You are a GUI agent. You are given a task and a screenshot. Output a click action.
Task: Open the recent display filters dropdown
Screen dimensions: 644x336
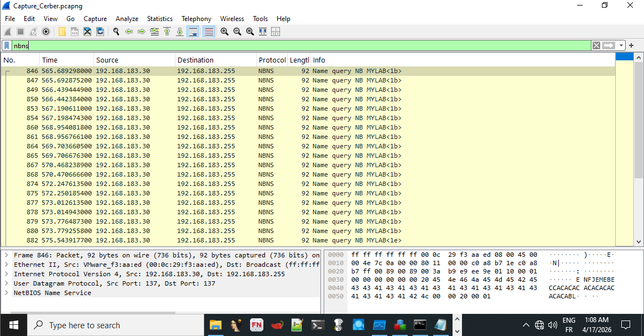click(x=621, y=45)
